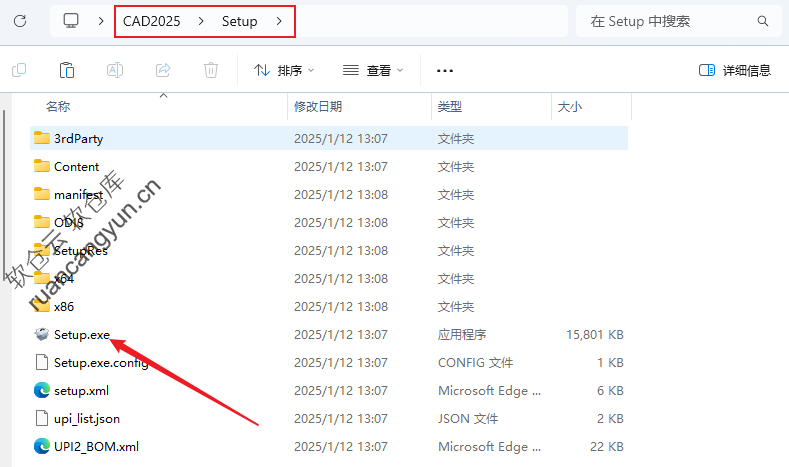Click the 22 KB size cell
Viewport: 789px width, 467px height.
point(607,447)
